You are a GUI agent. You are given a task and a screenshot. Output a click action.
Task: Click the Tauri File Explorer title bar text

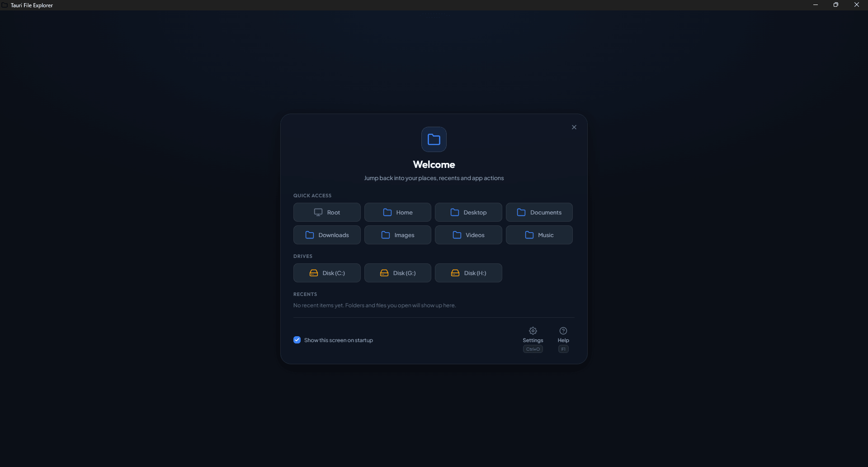point(32,5)
